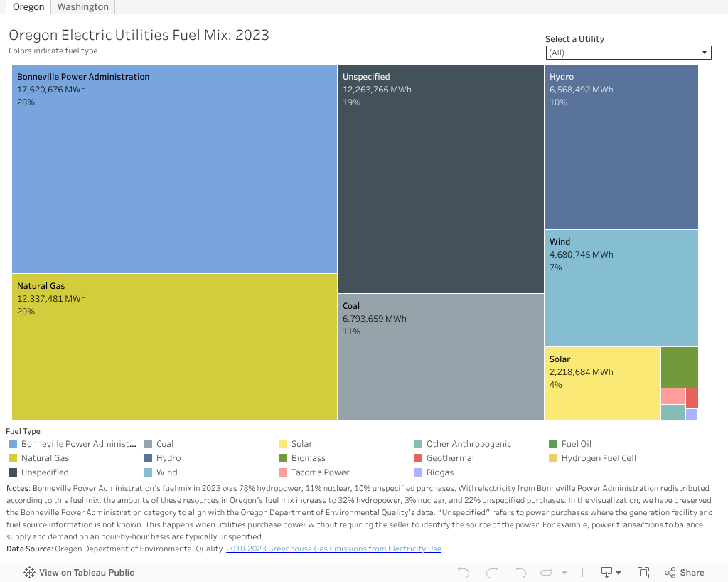Screen dimensions: 728x582
Task: Click the Natural Gas treemap block
Action: (x=174, y=347)
